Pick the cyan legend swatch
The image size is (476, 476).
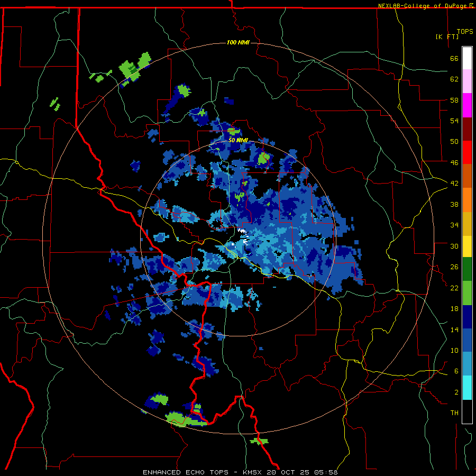(467, 388)
